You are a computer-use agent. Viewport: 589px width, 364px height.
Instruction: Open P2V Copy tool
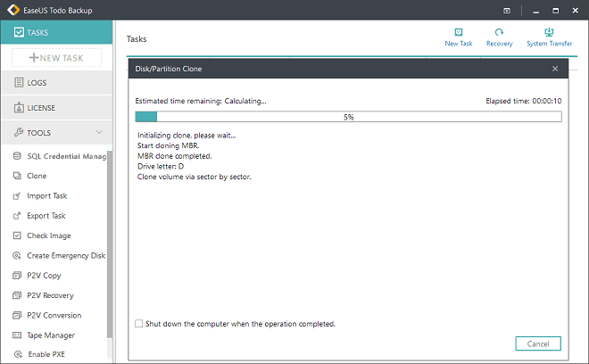pos(45,276)
